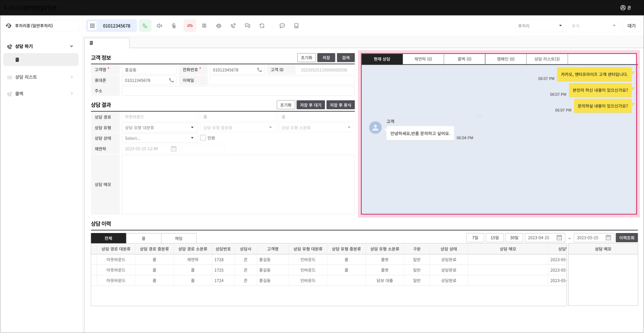Mute the microphone in the call toolbar
The width and height of the screenshot is (644, 333).
click(174, 26)
